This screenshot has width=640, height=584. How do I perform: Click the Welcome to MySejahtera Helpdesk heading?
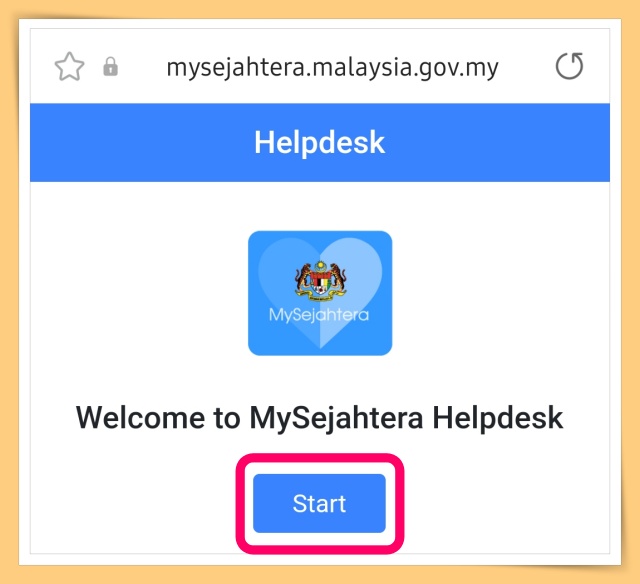coord(320,418)
